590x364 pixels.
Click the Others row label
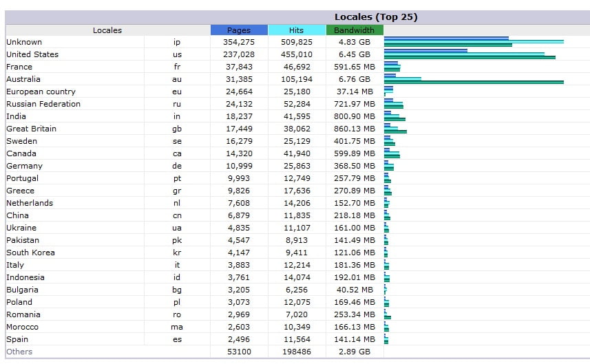(x=19, y=352)
